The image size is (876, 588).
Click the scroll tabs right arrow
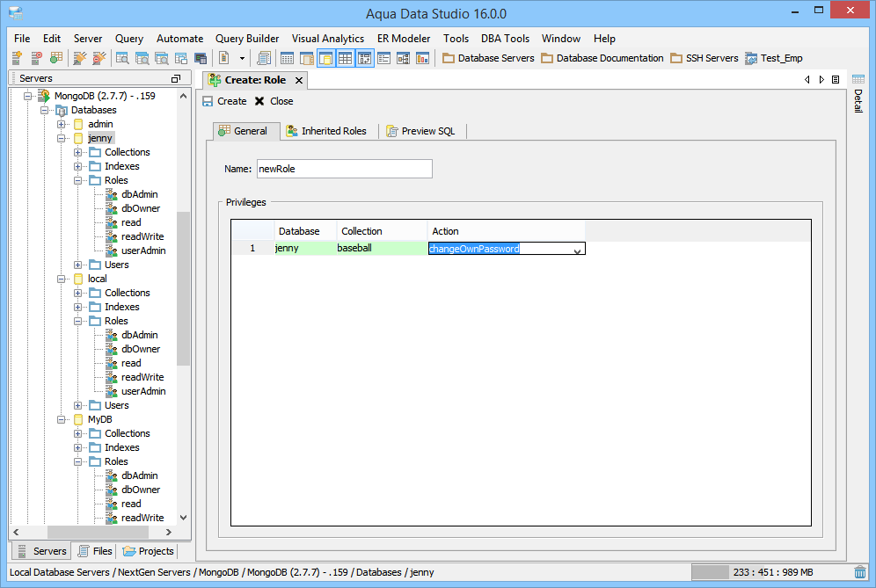point(821,80)
